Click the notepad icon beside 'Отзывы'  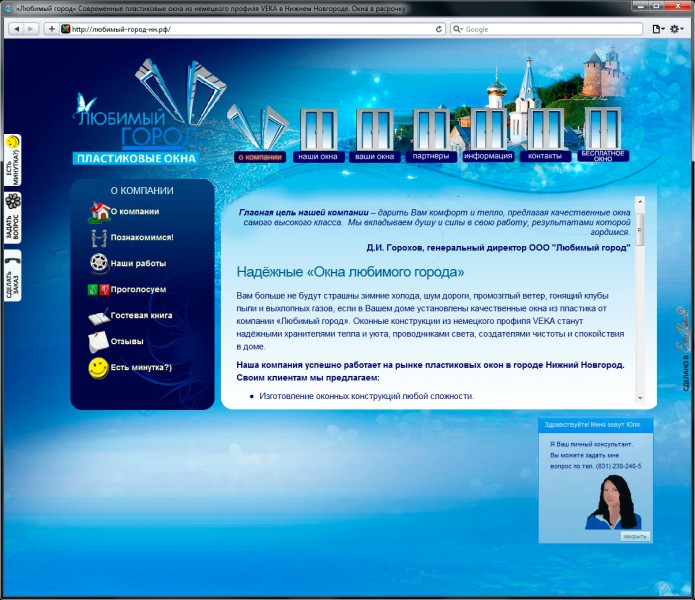click(x=98, y=342)
